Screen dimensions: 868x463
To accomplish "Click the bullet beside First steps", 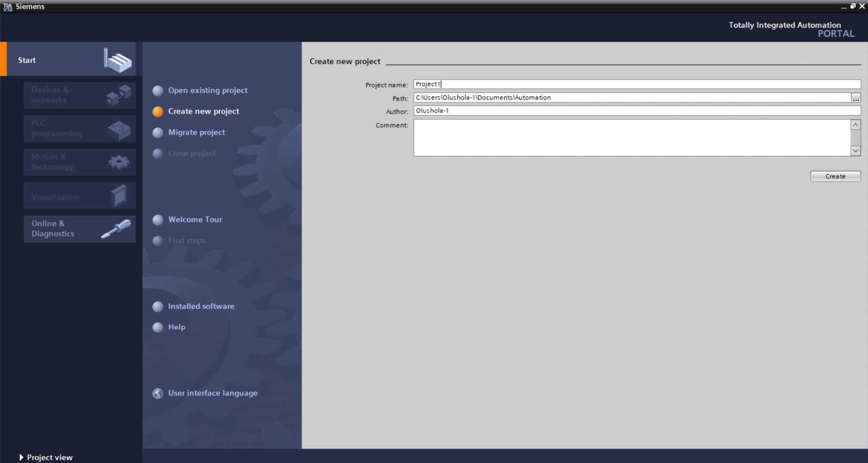I will point(158,241).
